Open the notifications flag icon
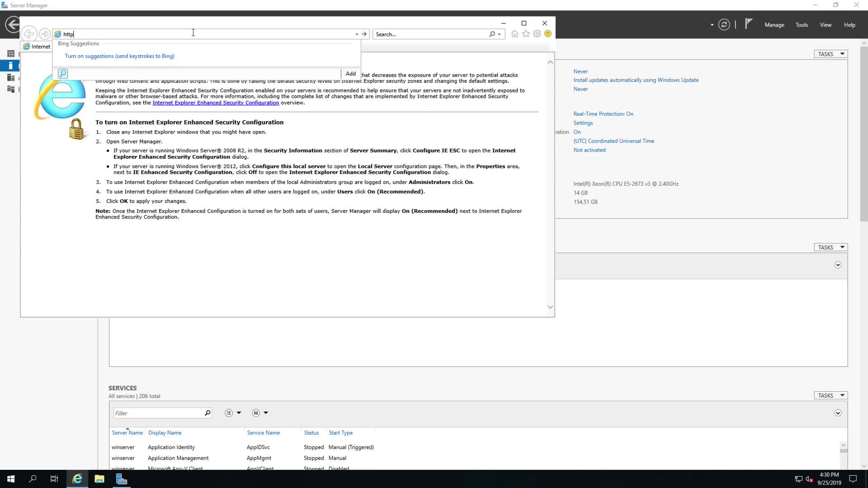The width and height of the screenshot is (868, 488). [749, 24]
